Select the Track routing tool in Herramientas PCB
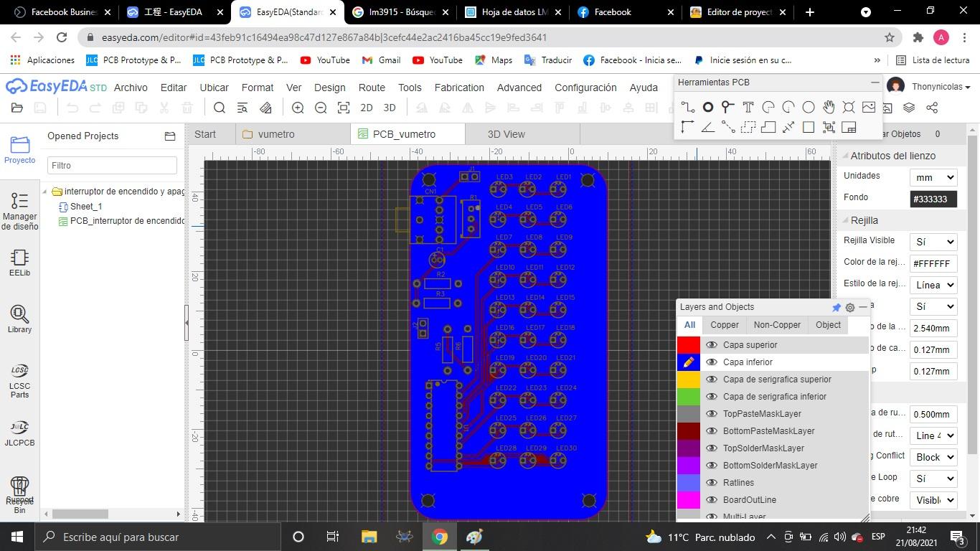Screen dimensions: 980x551 point(688,108)
